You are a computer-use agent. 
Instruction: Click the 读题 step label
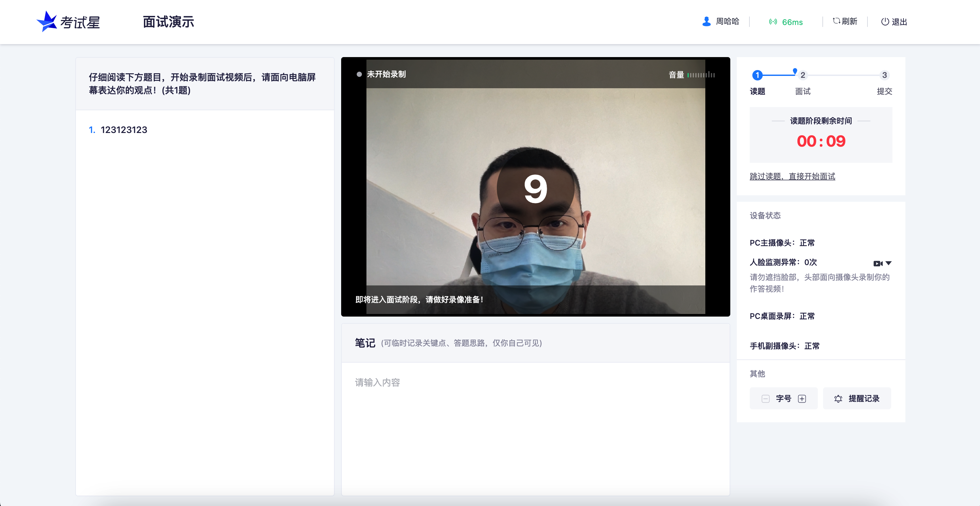coord(758,91)
